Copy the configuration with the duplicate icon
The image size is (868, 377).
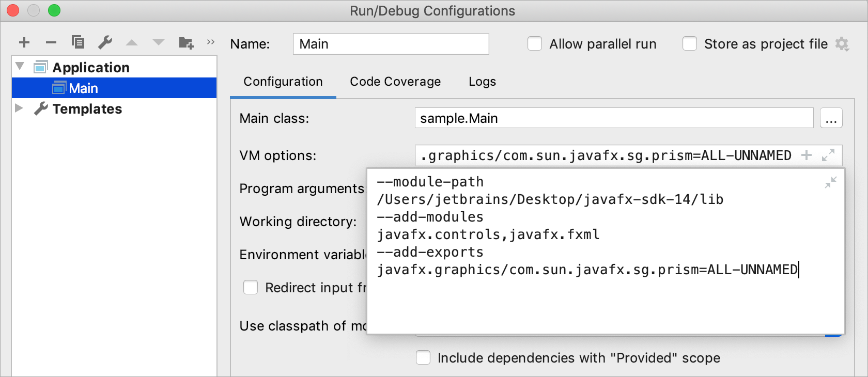(x=78, y=42)
